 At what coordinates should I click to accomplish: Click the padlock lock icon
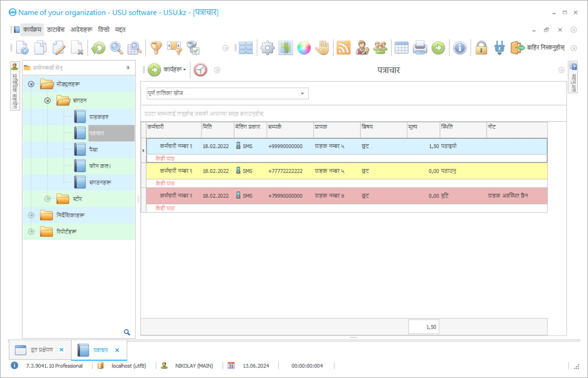click(481, 48)
